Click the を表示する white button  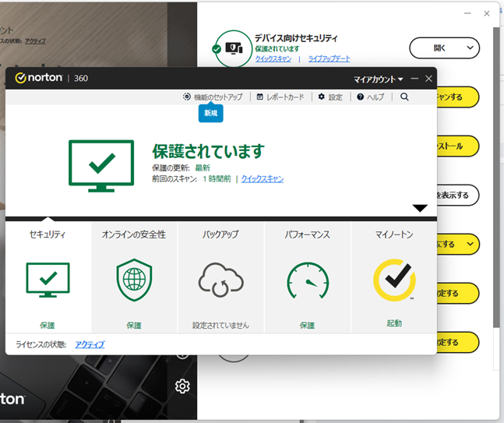tap(458, 195)
